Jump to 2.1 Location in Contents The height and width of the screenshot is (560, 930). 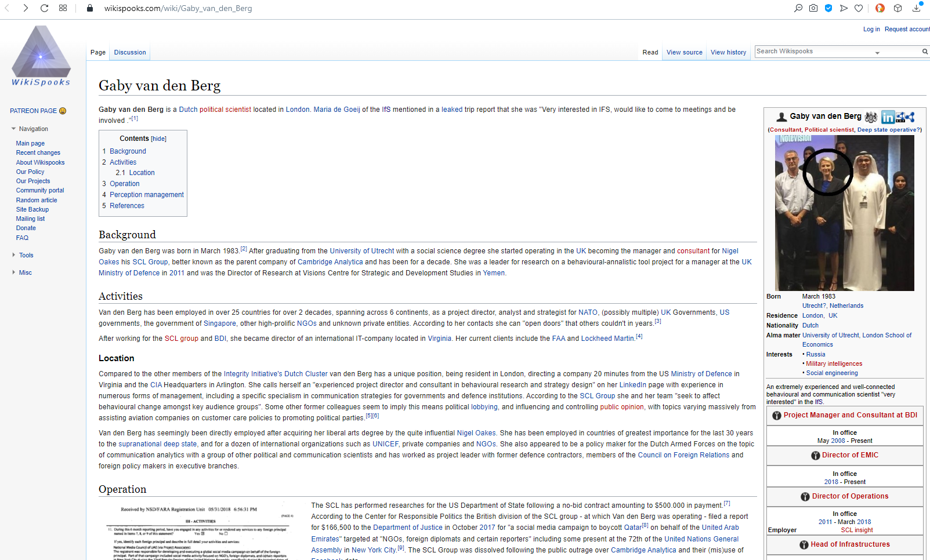click(135, 173)
